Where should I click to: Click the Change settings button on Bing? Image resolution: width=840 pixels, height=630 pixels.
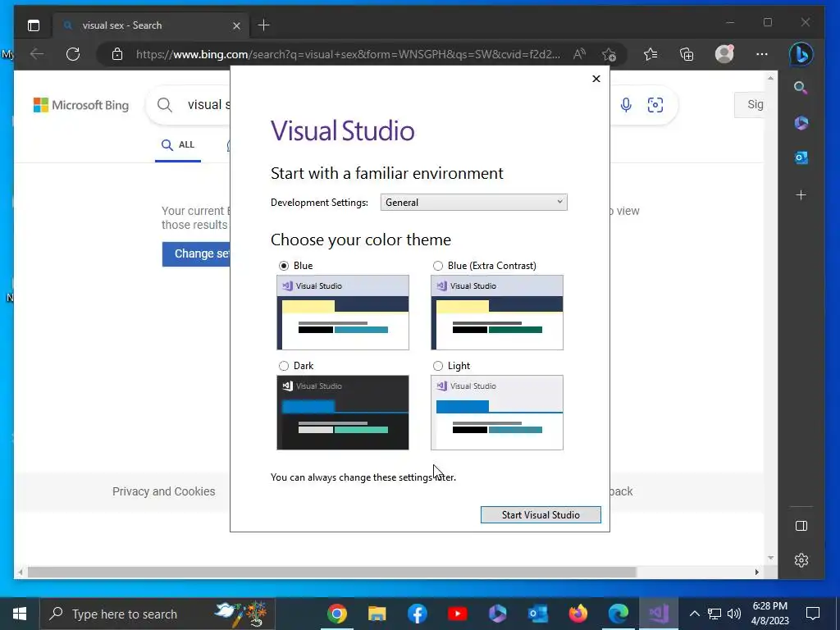click(197, 253)
